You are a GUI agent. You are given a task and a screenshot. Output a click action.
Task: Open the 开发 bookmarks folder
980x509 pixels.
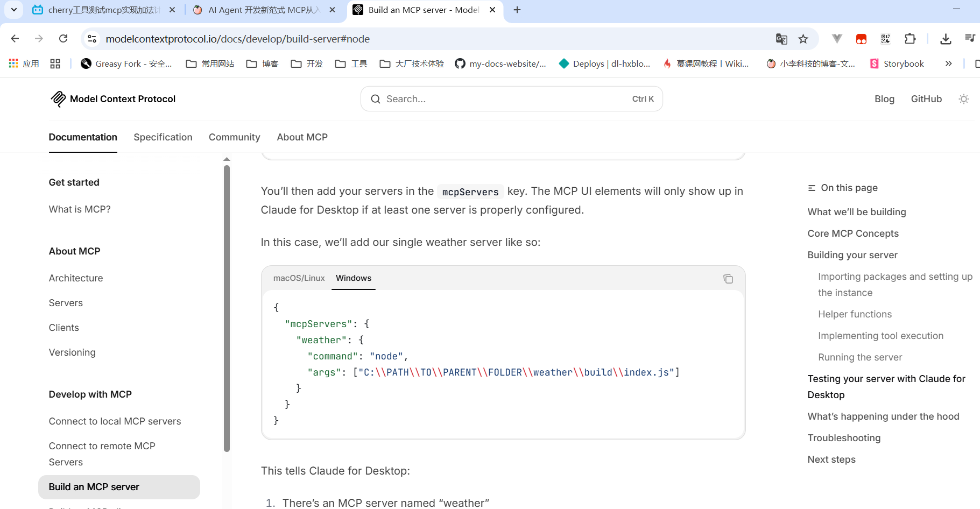pos(307,63)
